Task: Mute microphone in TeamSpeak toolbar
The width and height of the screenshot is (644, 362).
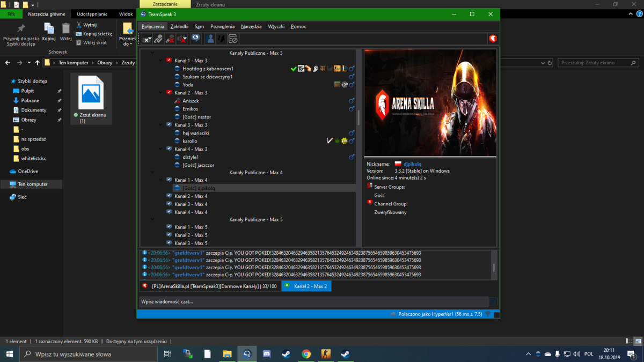Action: [170, 39]
